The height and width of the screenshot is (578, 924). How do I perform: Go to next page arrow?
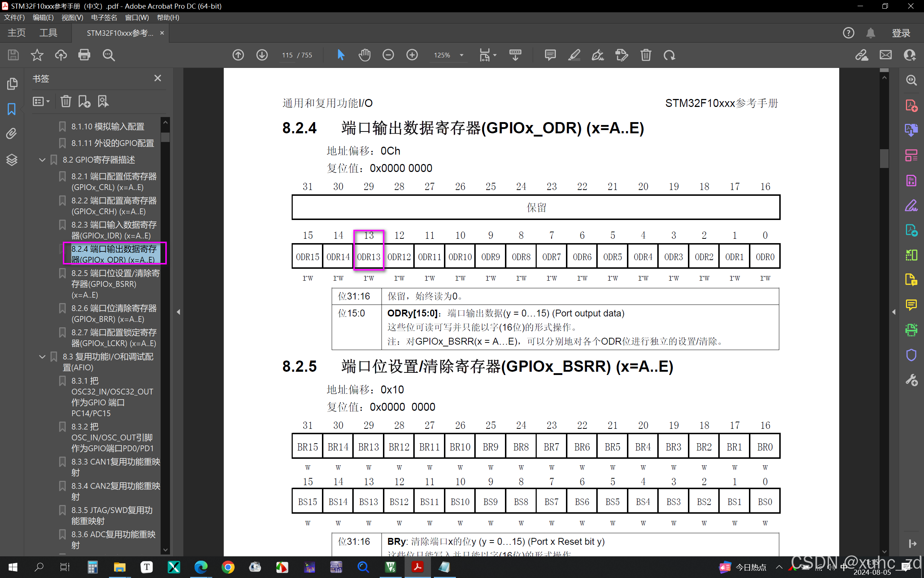click(262, 55)
